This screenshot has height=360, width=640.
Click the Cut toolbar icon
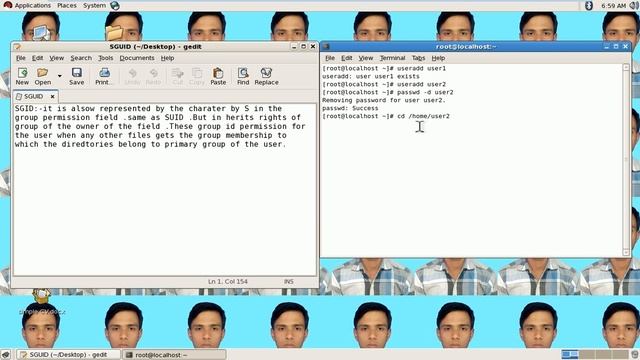[x=178, y=76]
